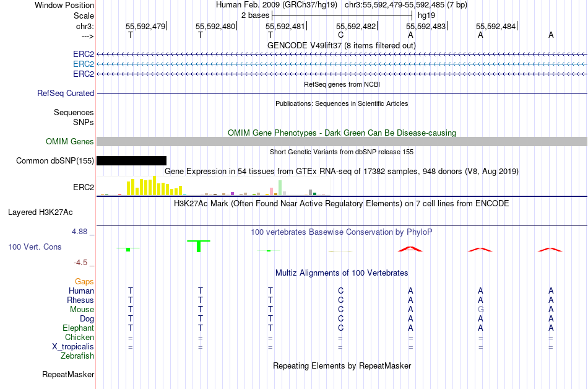Screen dimensions: 588x389
Task: Select the Zebrafish alignment row label
Action: point(77,356)
